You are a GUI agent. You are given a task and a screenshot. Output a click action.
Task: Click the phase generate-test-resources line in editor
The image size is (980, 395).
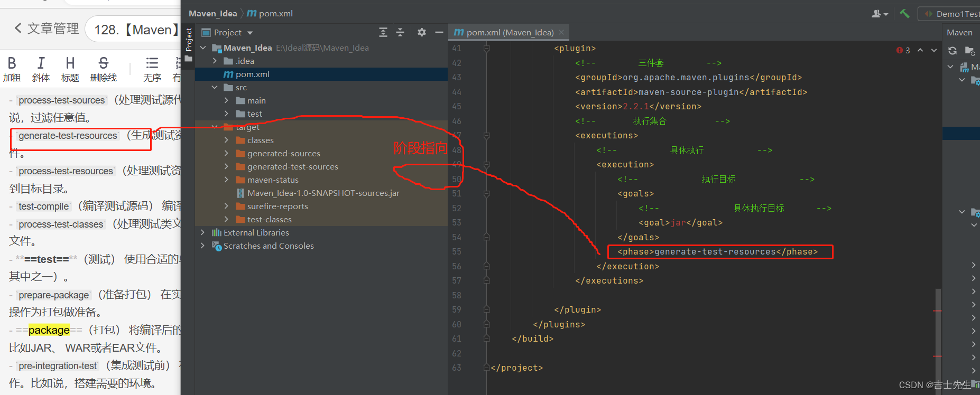[718, 252]
